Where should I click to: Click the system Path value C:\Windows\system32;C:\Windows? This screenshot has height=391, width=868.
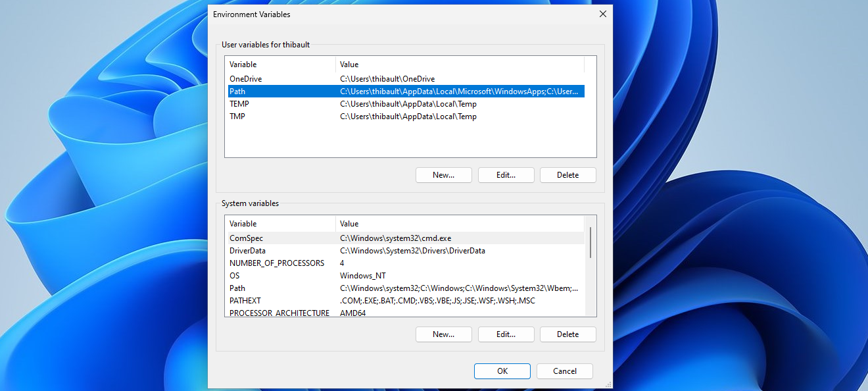(x=459, y=288)
